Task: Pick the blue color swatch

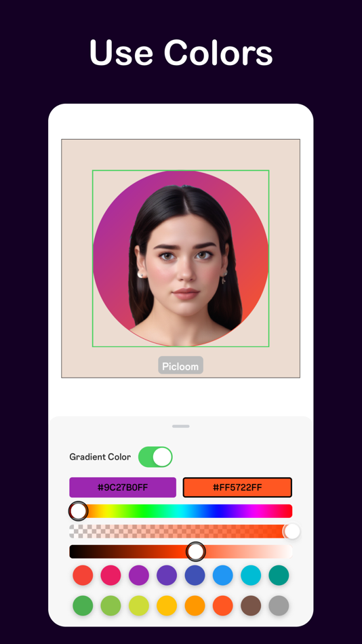Action: pyautogui.click(x=223, y=575)
